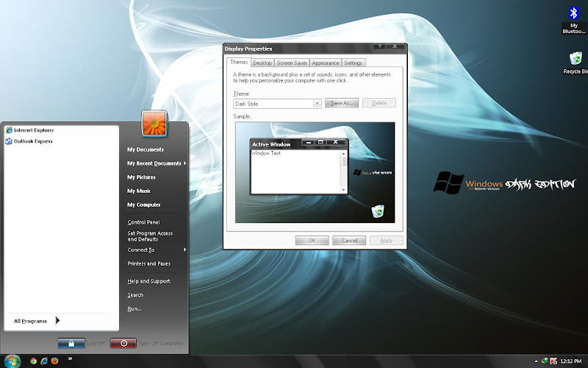Expand hidden quick launch items chevron

[x=70, y=358]
